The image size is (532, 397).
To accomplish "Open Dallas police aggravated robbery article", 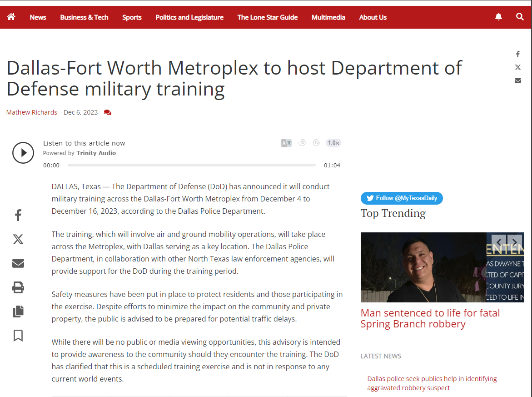I will point(432,383).
